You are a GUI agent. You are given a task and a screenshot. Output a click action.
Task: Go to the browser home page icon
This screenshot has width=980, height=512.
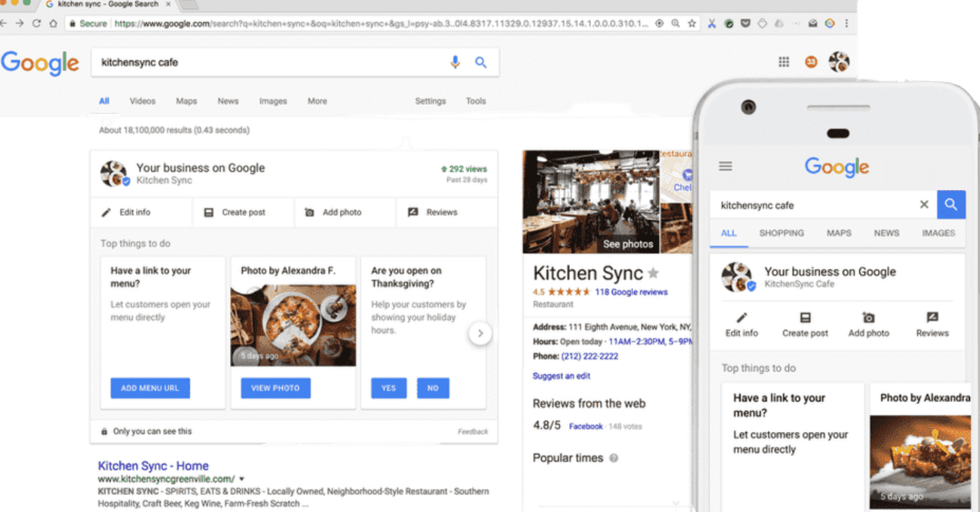53,23
